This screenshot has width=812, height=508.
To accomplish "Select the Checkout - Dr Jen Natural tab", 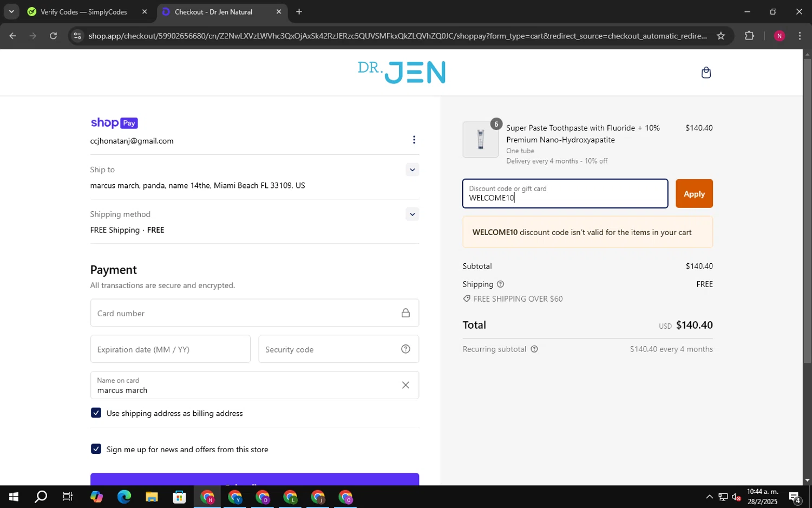I will tap(222, 12).
